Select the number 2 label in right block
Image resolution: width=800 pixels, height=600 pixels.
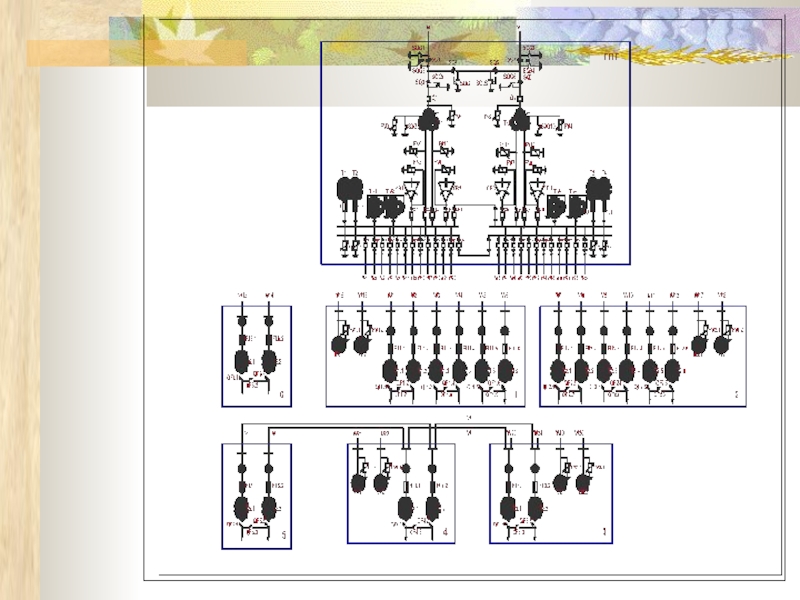coord(735,396)
